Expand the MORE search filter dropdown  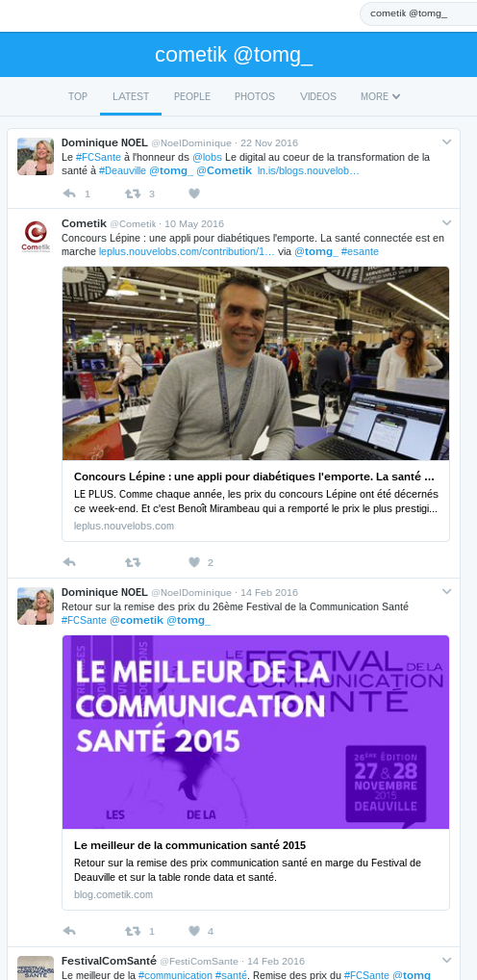point(380,96)
